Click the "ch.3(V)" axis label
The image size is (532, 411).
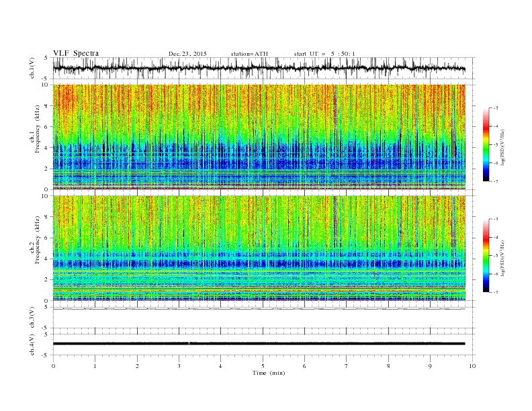pos(32,318)
